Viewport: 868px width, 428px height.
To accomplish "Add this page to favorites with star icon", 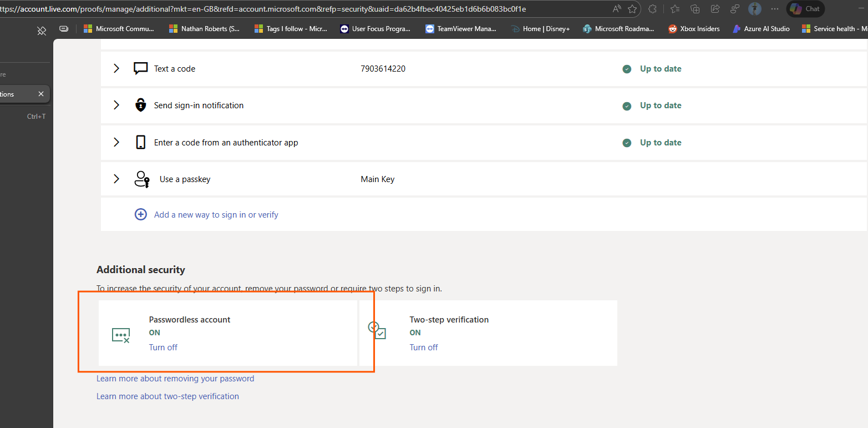I will [x=632, y=9].
